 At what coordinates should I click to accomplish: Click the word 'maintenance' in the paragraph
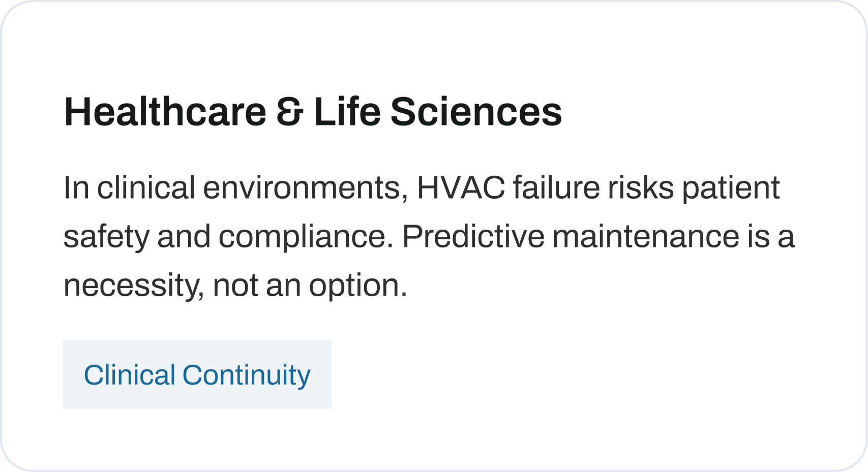pos(646,236)
